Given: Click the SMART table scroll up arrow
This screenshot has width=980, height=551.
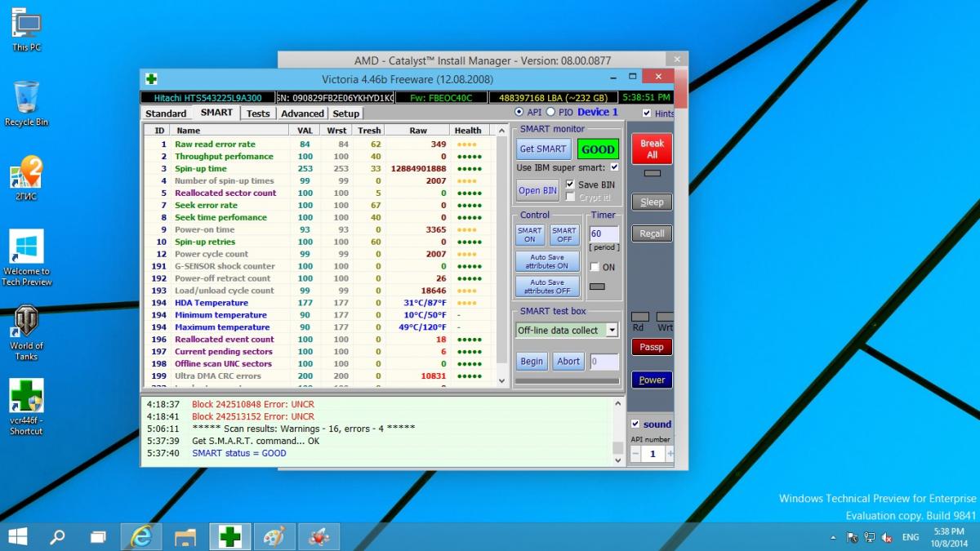Looking at the screenshot, I should click(502, 130).
